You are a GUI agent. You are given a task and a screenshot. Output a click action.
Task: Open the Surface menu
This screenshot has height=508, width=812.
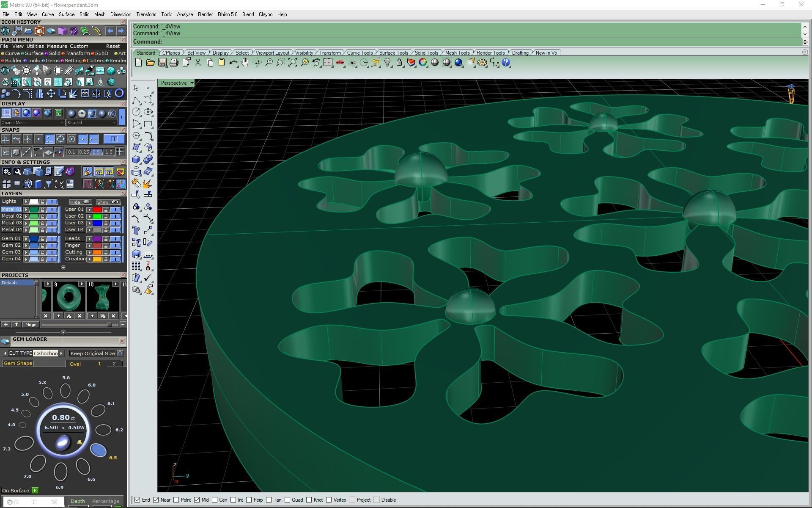(66, 14)
